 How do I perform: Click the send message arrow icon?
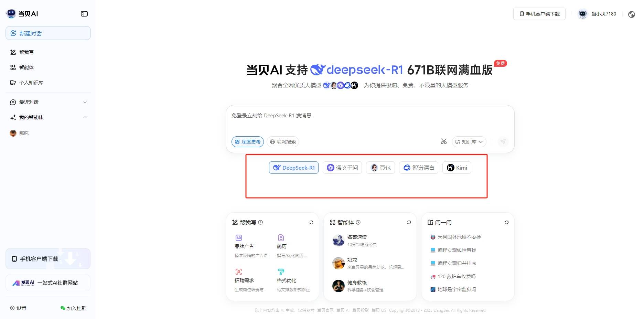503,141
